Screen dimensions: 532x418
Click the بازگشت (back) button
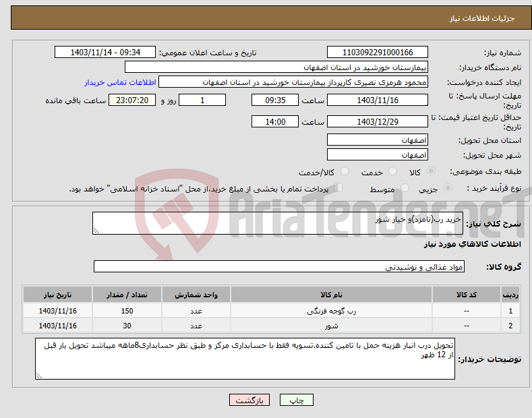pos(249,400)
